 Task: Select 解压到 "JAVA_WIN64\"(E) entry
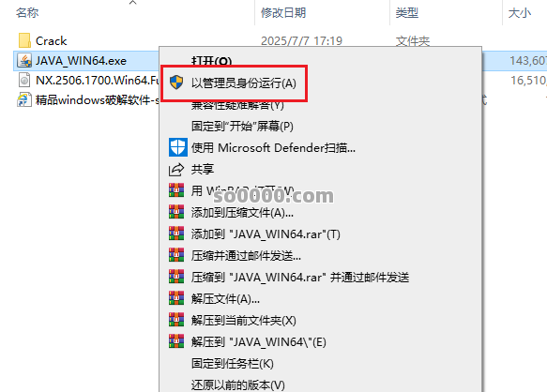pyautogui.click(x=259, y=341)
